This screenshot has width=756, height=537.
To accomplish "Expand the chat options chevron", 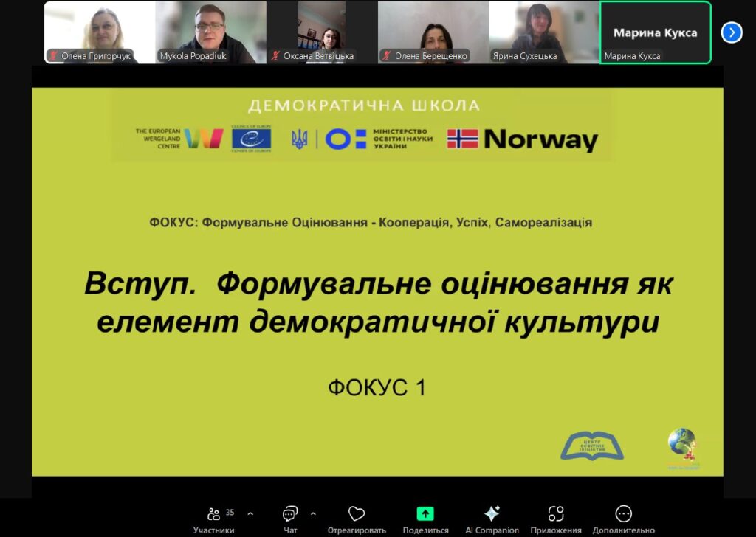I will tap(313, 514).
